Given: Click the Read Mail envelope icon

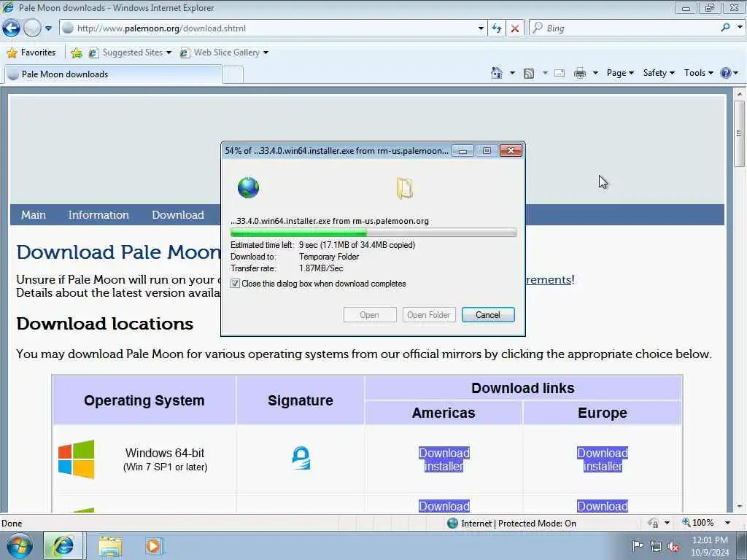Looking at the screenshot, I should [x=560, y=74].
